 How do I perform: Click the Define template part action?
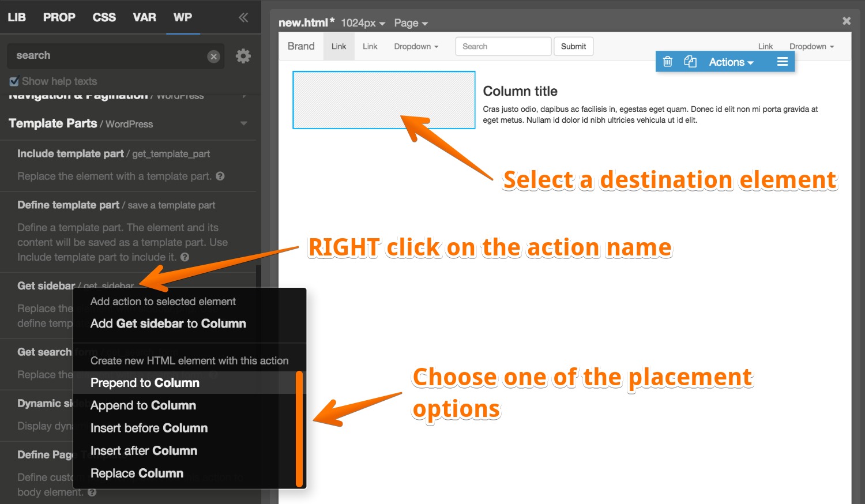pyautogui.click(x=69, y=205)
